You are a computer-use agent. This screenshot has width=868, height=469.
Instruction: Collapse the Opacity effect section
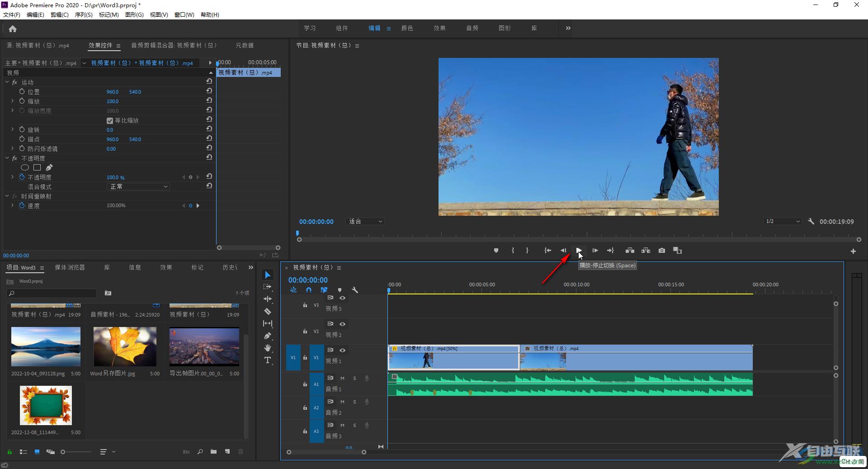(7, 158)
